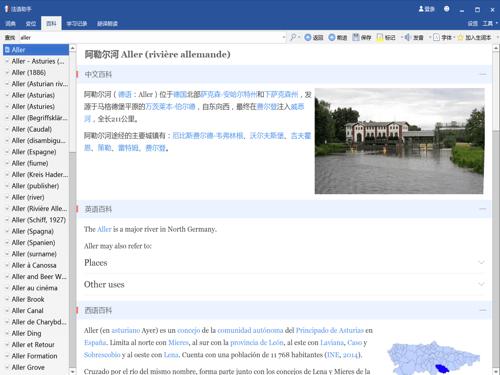Click the save (保存) disk icon
The image size is (500, 375).
356,37
